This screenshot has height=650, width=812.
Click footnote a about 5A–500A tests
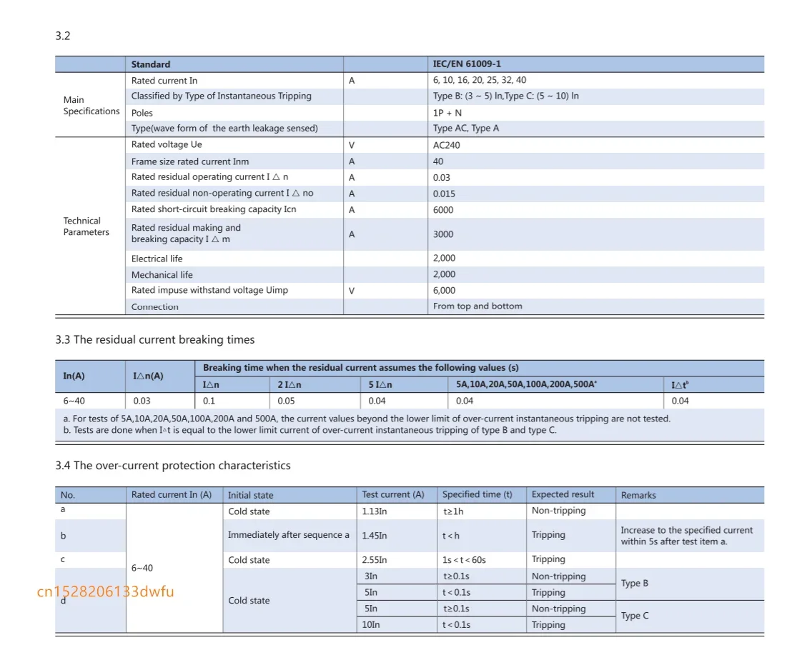(366, 419)
